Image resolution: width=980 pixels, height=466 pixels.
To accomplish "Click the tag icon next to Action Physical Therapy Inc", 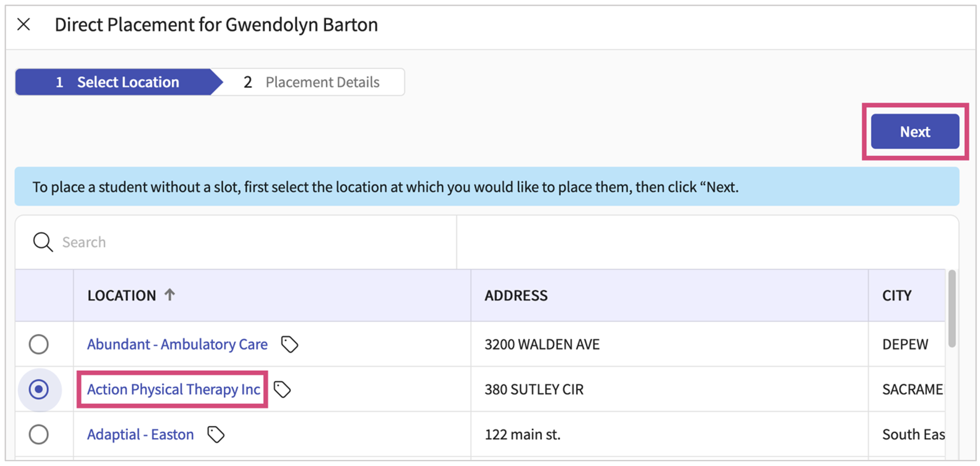I will point(283,390).
